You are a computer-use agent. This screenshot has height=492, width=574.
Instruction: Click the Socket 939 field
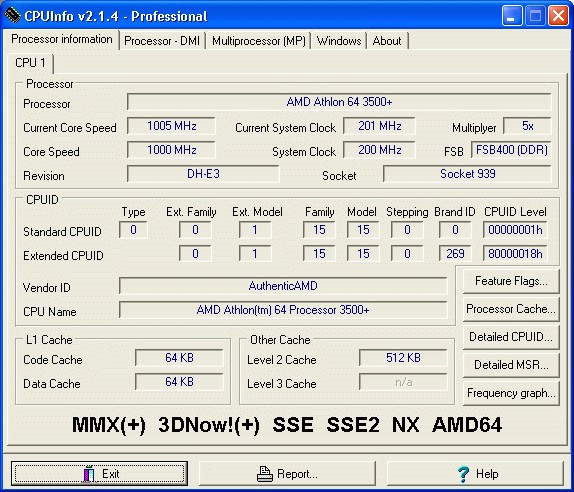tap(467, 174)
